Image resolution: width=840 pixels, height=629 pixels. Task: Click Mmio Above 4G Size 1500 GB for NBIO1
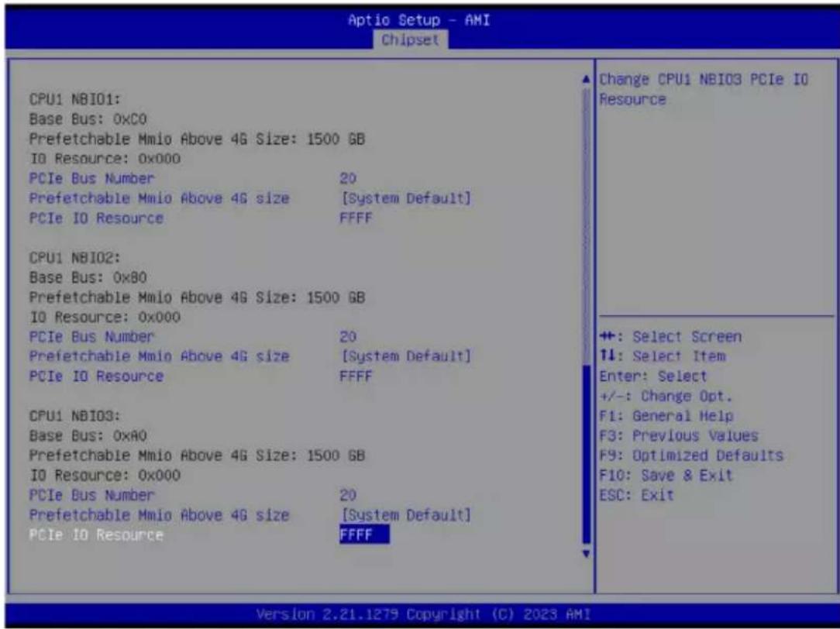click(197, 139)
